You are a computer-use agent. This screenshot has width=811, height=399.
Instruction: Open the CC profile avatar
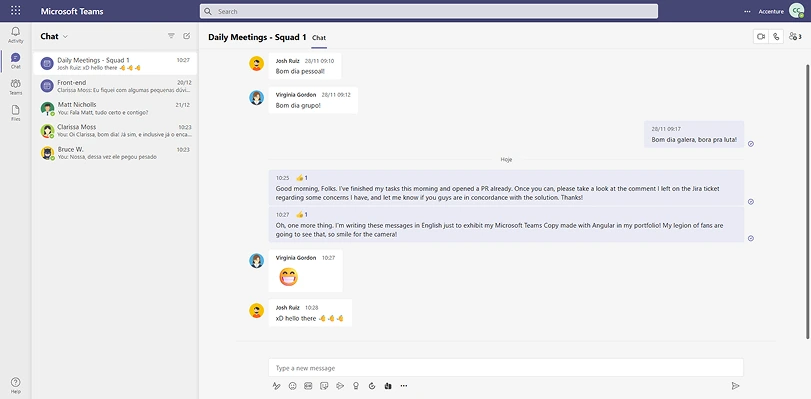(797, 11)
